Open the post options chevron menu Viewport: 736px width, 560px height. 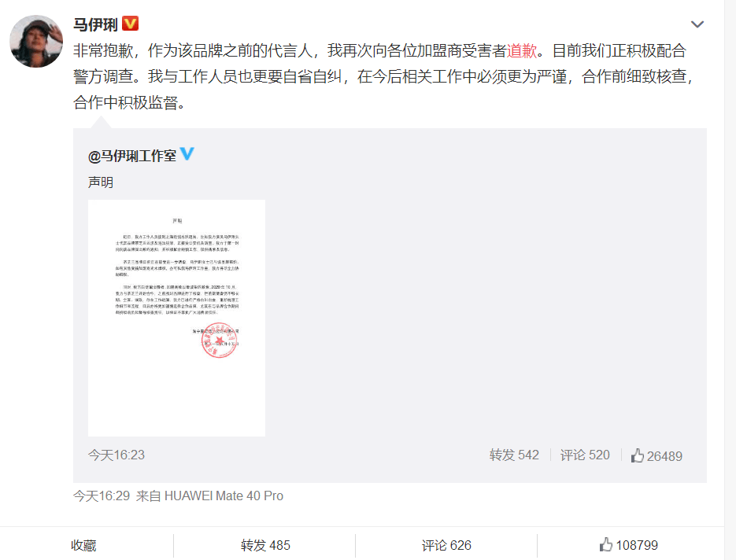697,24
